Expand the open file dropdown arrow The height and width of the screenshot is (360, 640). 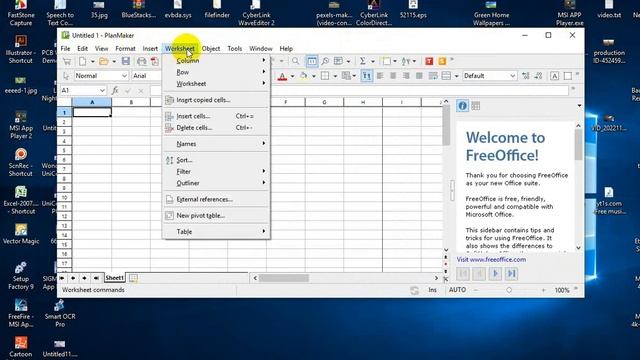114,62
